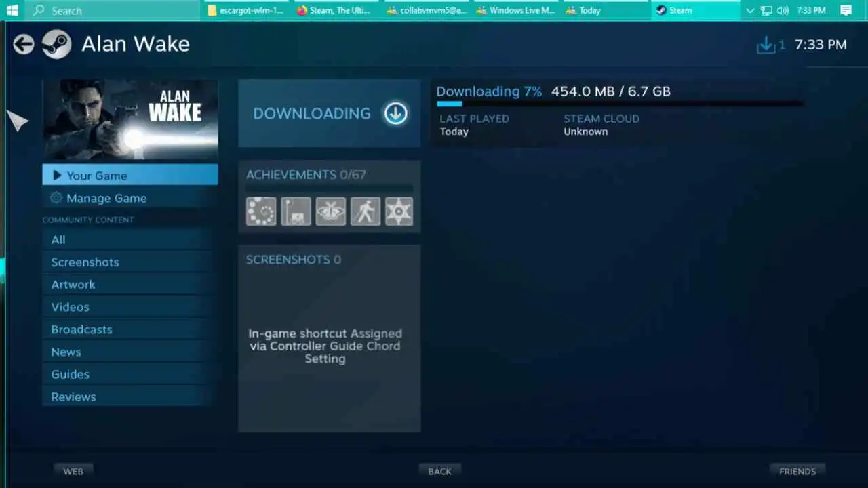Image resolution: width=868 pixels, height=488 pixels.
Task: Click the Steam taskbar window button
Action: click(696, 10)
